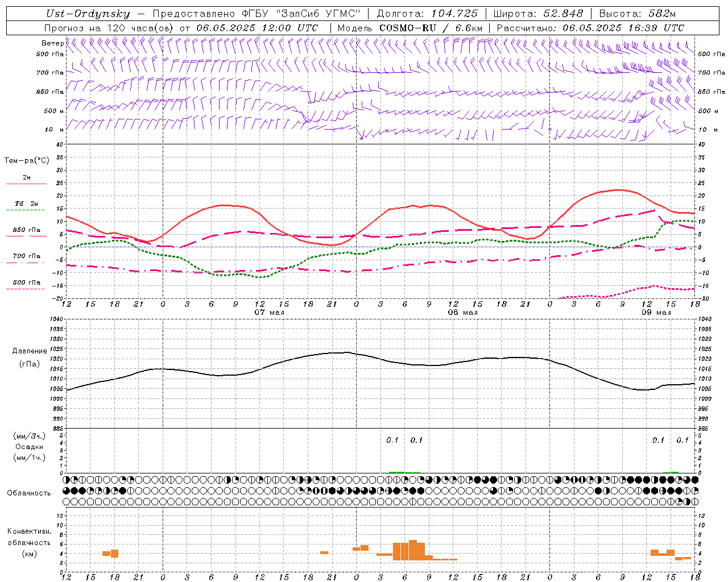Select the Широта: 52.848 latitude value
The height and width of the screenshot is (582, 728).
point(538,14)
